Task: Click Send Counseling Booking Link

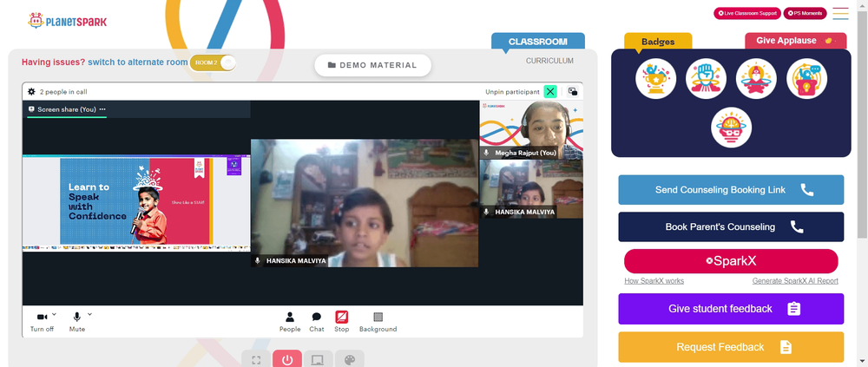Action: tap(731, 190)
